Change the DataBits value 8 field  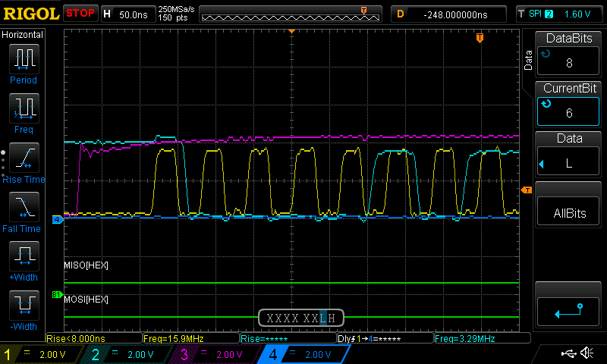pos(568,61)
